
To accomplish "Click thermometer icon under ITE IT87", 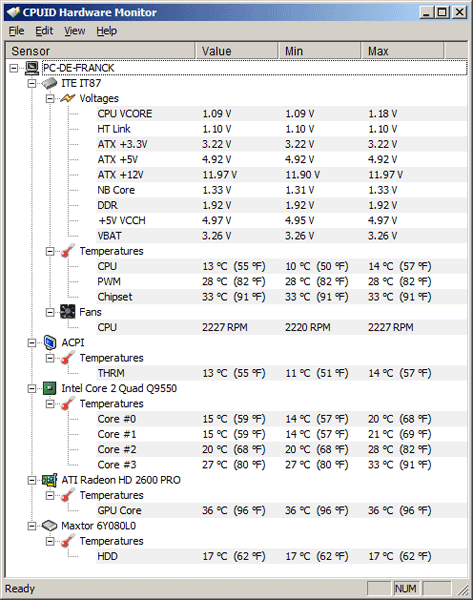I will pos(67,251).
